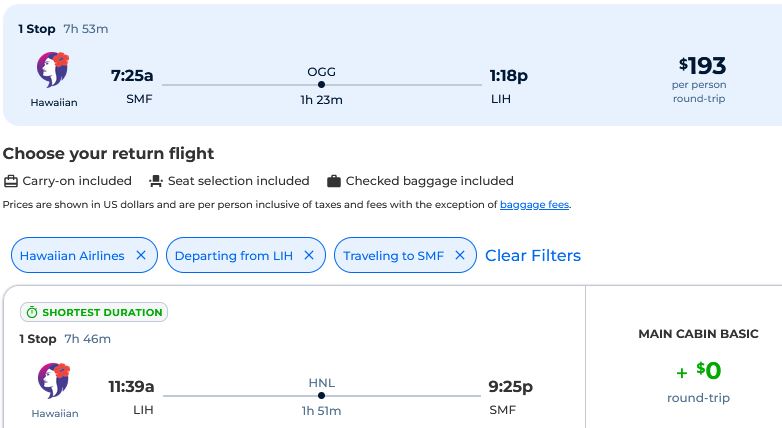Click the carry-on included bag icon

(11, 181)
